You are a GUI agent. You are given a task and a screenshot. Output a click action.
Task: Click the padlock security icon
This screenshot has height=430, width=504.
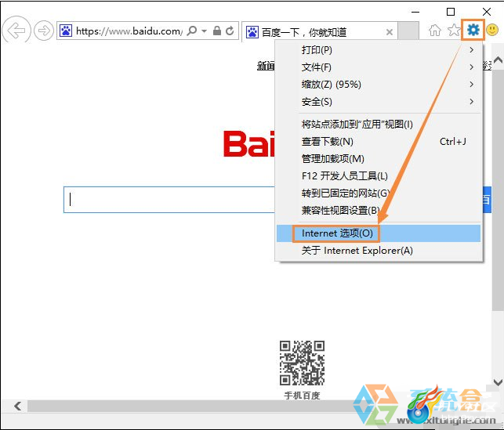point(217,31)
